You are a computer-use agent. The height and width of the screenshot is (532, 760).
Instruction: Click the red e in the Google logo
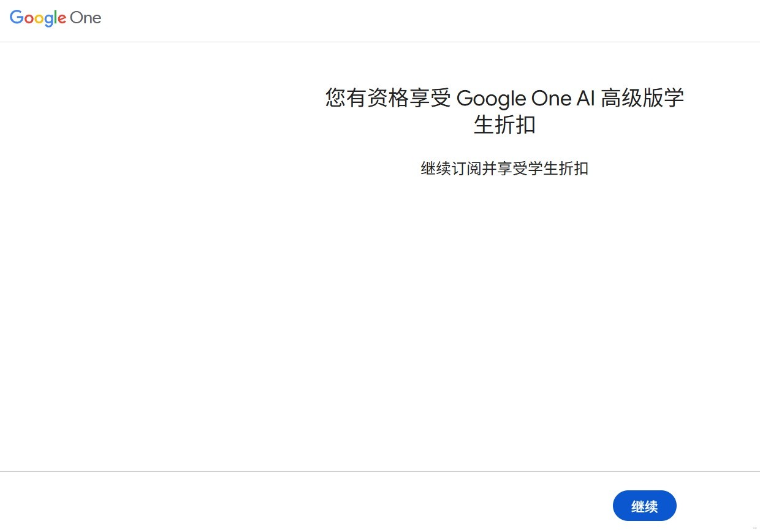[62, 19]
